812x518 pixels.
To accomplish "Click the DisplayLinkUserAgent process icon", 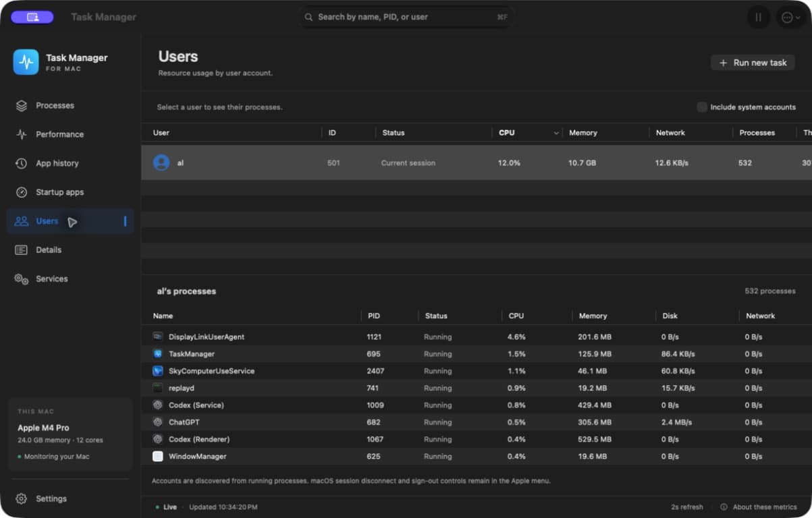I will click(158, 337).
